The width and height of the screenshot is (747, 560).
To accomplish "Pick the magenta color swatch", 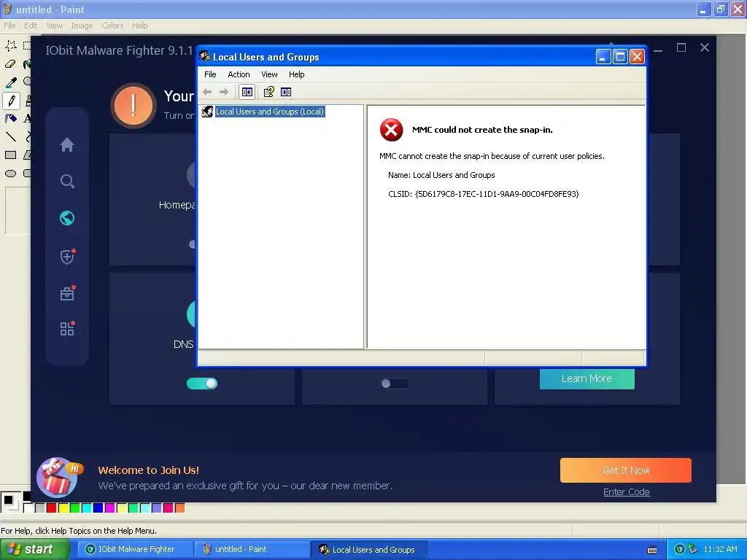I will point(110,508).
